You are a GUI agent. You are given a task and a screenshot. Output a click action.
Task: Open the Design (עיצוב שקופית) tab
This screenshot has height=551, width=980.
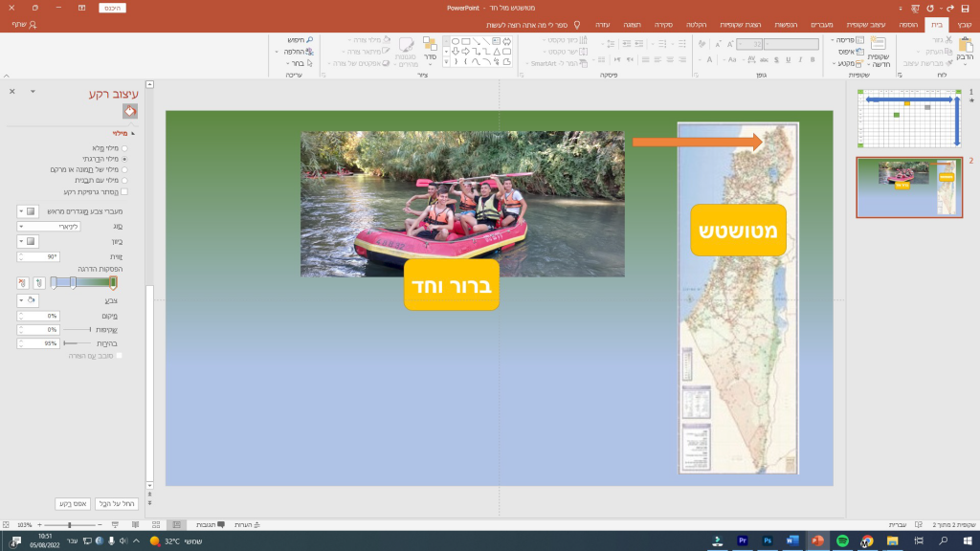tap(865, 24)
